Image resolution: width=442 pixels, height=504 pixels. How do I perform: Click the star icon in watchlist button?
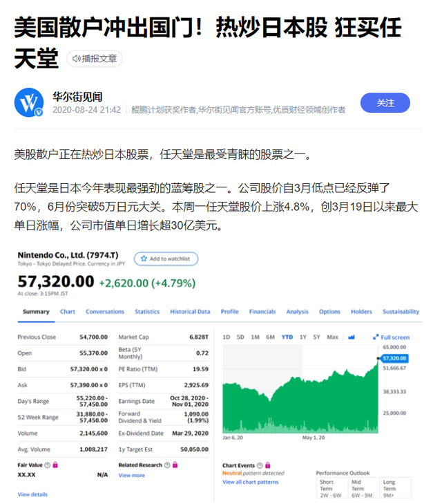144,259
